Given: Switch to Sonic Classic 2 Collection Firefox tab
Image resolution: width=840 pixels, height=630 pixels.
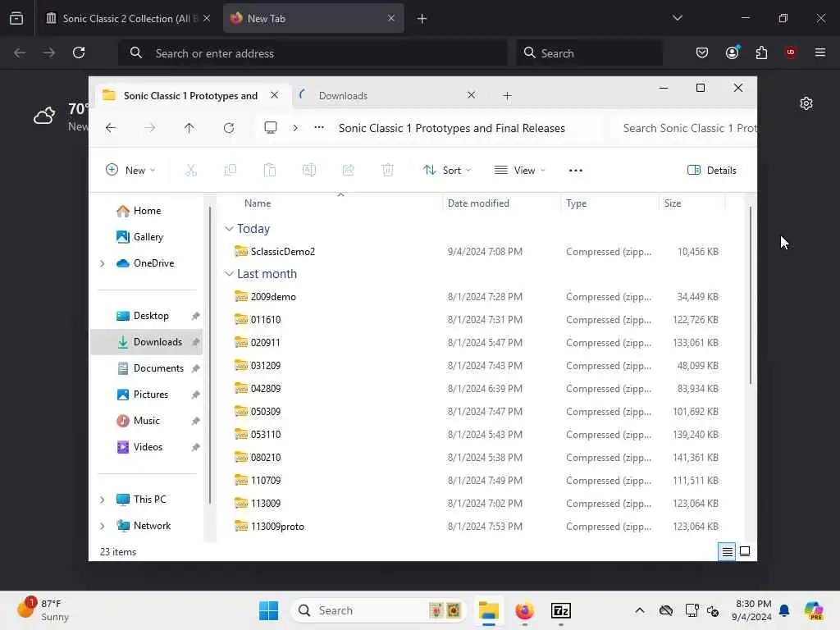Looking at the screenshot, I should (x=128, y=19).
